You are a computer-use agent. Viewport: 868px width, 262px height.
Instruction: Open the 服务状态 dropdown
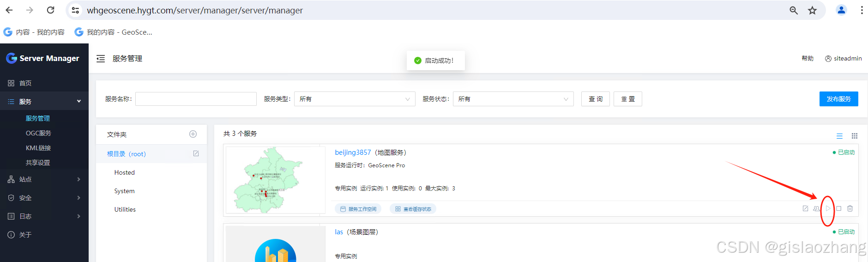513,99
